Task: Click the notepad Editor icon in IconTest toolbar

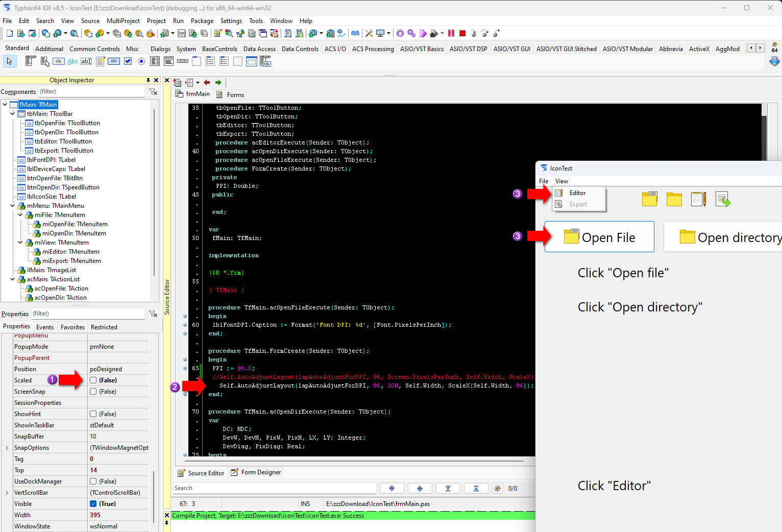Action: [x=698, y=199]
